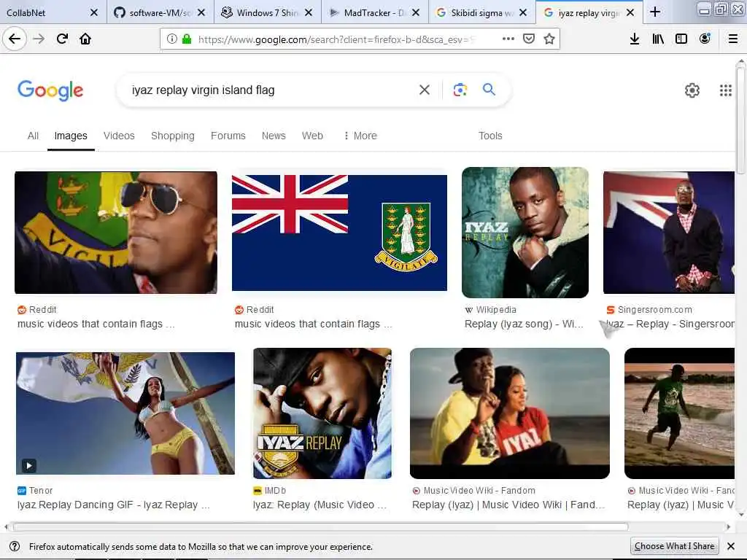Screen dimensions: 747x560
Task: Select the Web search filter
Action: (312, 136)
